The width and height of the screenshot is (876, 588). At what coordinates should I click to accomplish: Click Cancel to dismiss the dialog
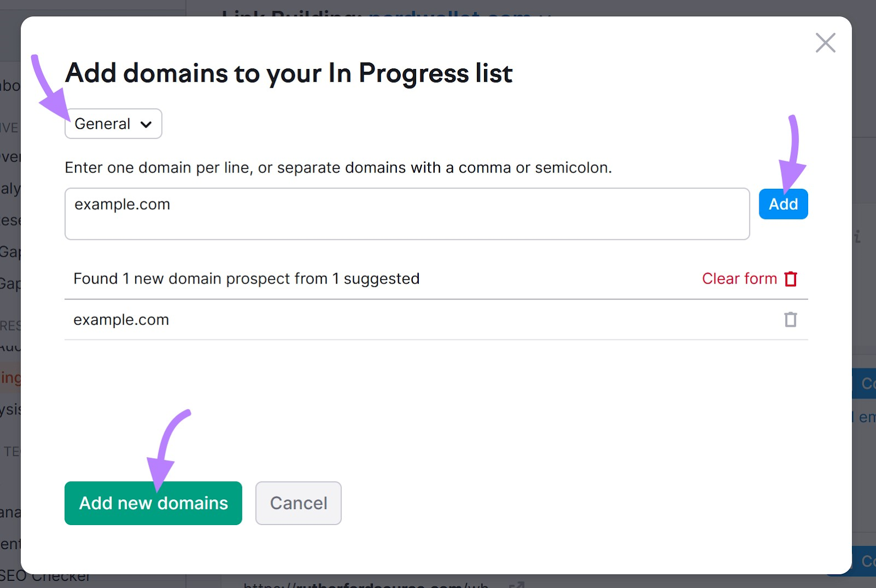(x=298, y=503)
